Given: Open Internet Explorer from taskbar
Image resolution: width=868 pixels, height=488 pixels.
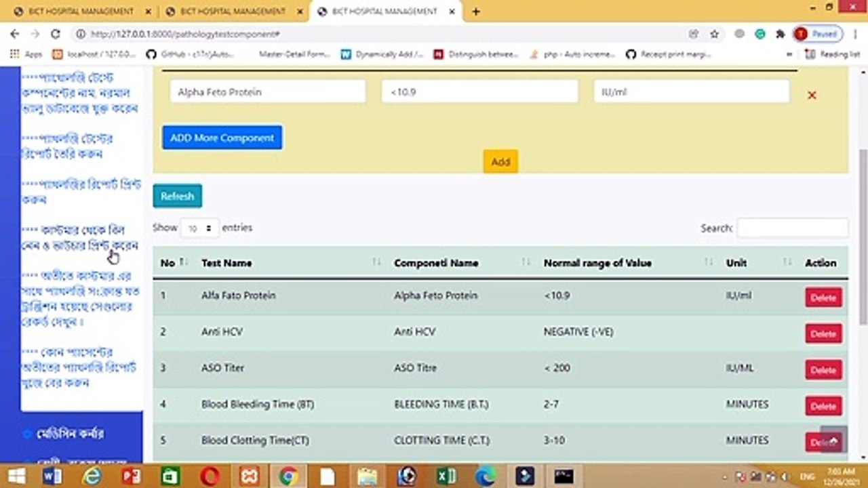Looking at the screenshot, I should pos(92,476).
